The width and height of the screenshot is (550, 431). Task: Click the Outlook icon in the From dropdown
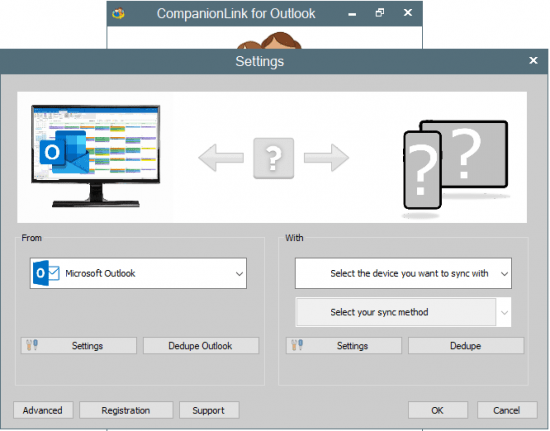[46, 273]
